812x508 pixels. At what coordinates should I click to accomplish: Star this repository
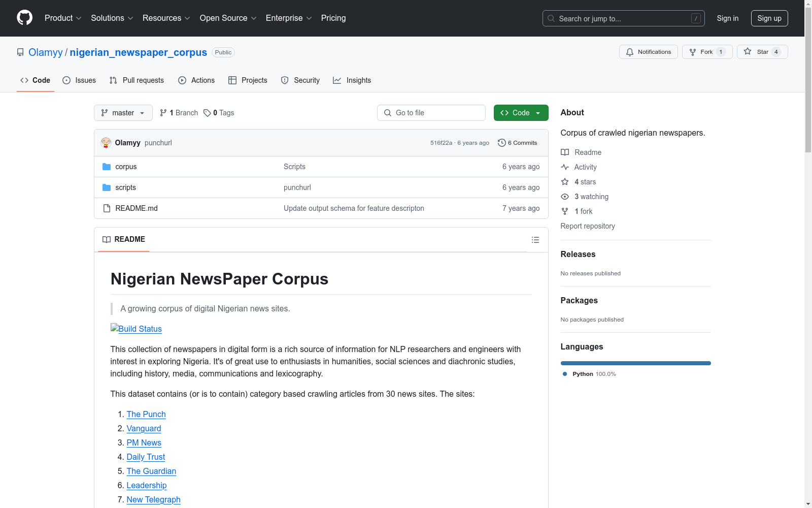(x=762, y=52)
